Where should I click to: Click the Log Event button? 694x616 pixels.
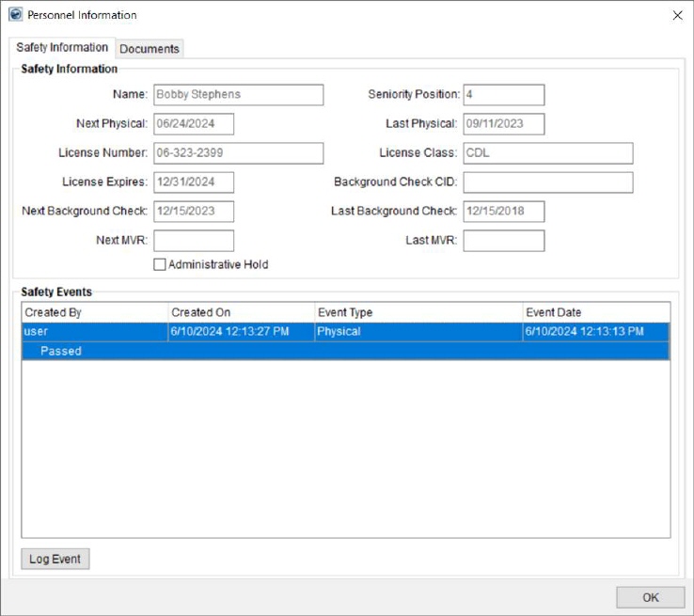55,559
